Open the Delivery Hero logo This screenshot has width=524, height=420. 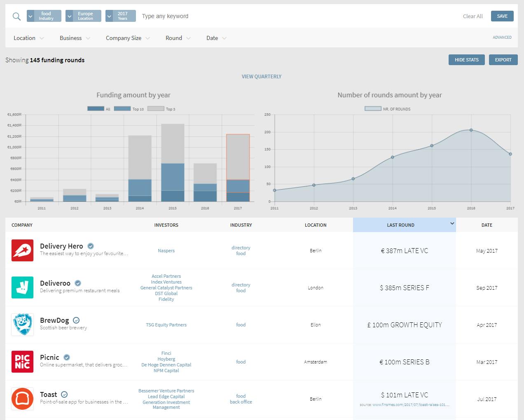coord(22,250)
